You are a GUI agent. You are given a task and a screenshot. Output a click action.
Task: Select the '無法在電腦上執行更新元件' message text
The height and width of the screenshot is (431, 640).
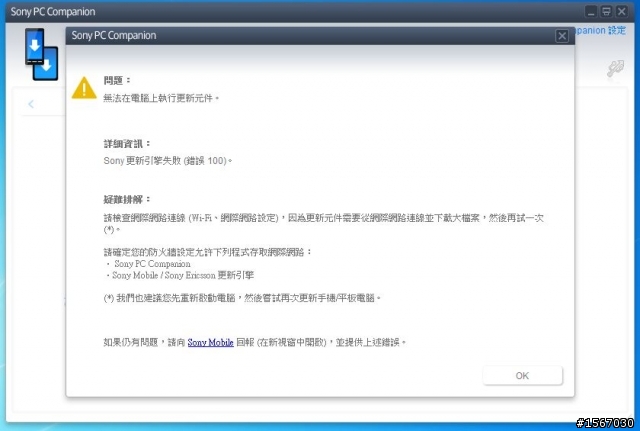[x=161, y=98]
